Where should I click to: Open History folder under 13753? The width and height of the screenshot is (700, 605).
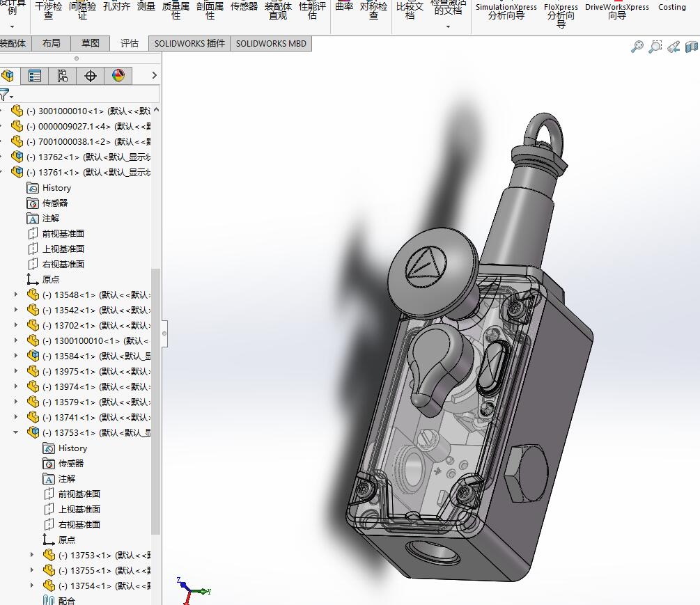pos(65,448)
